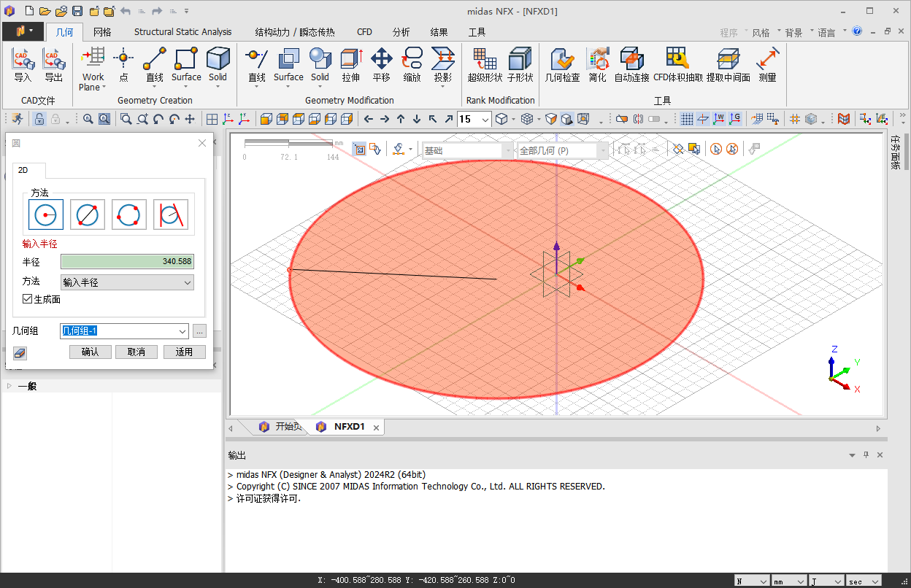The image size is (911, 588).
Task: Switch to the 结构动力 / 瞬态传热 tab
Action: [x=295, y=32]
